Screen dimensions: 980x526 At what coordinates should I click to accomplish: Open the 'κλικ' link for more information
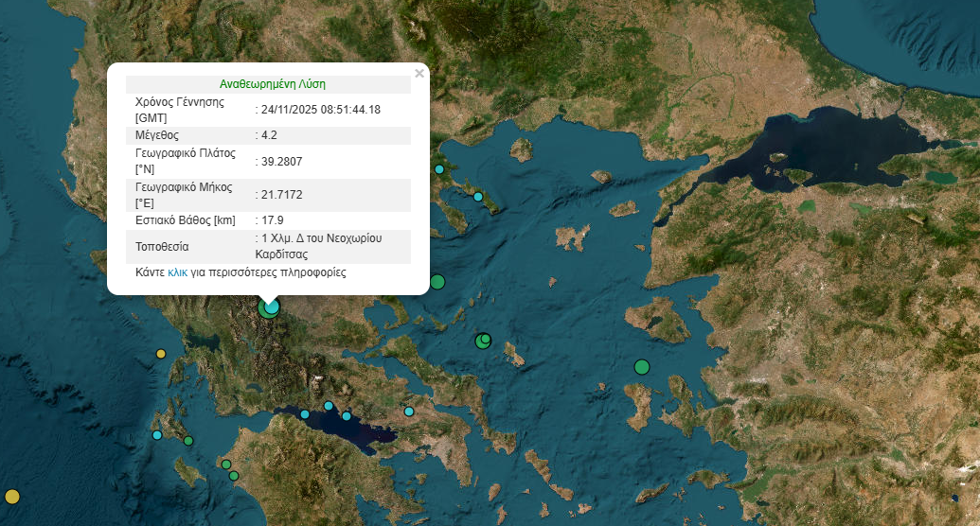(x=177, y=272)
